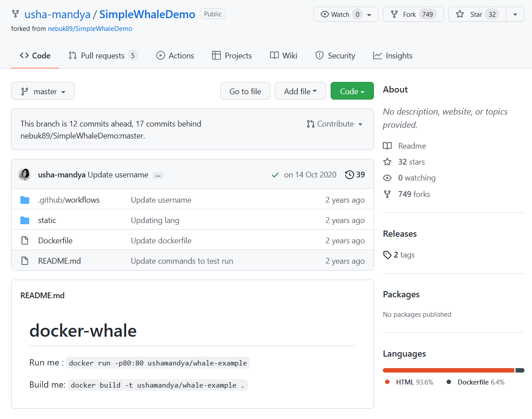Go to the Actions tab

[175, 56]
